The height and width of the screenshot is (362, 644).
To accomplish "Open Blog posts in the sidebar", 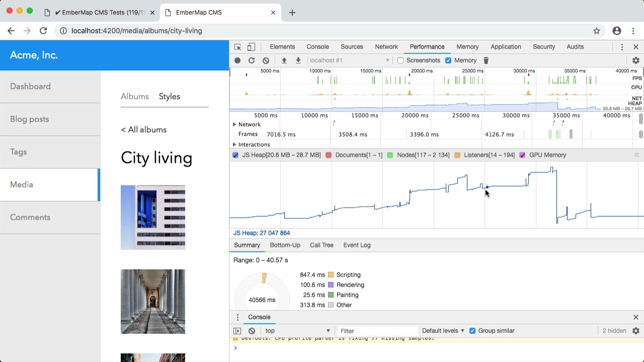I will coord(50,119).
